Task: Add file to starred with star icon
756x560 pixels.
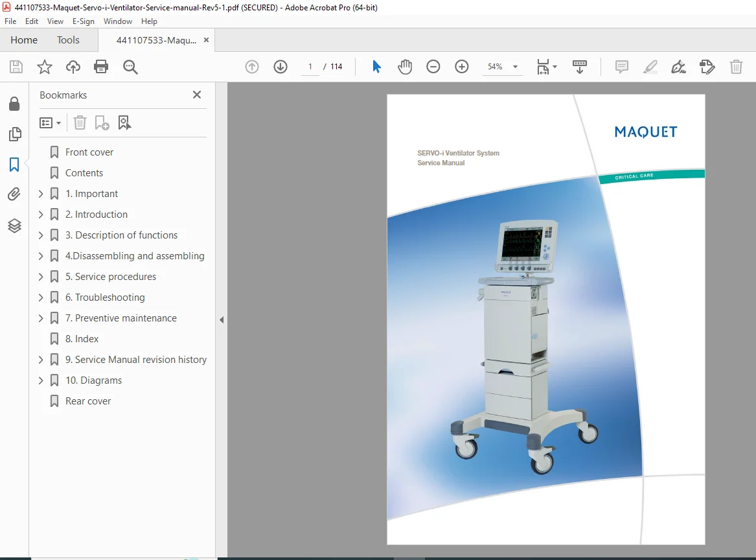Action: tap(44, 67)
